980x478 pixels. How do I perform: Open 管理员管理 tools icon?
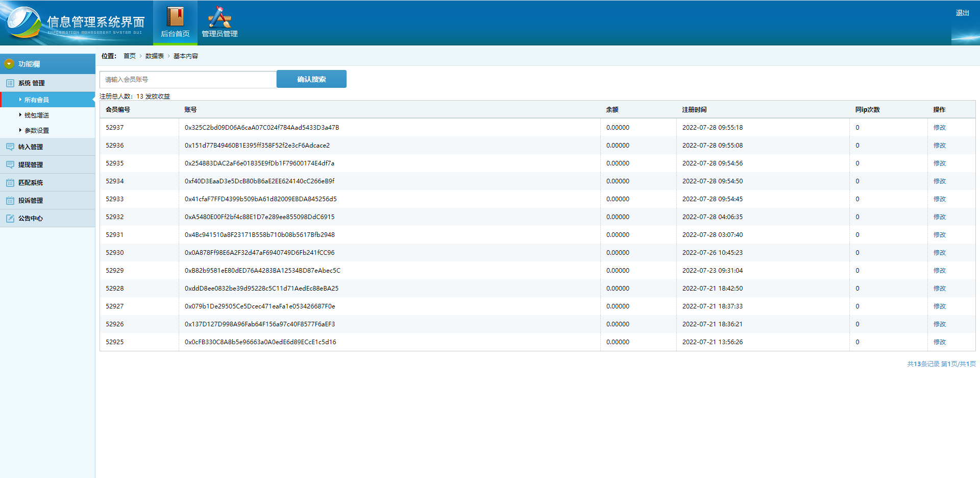pyautogui.click(x=219, y=17)
